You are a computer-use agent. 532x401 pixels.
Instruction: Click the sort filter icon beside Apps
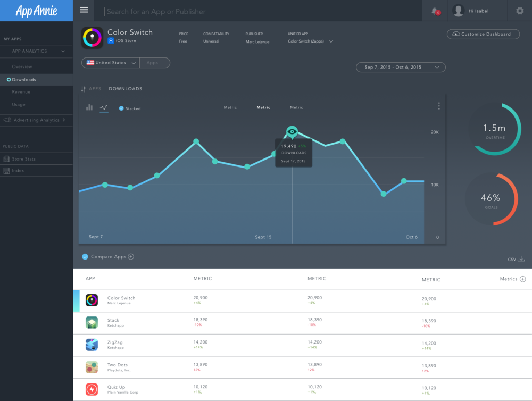[84, 89]
